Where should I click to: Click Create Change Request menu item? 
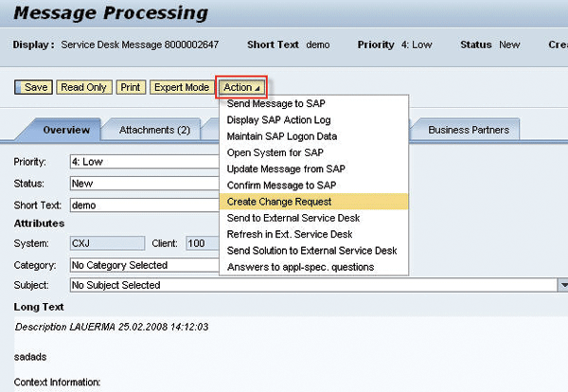coord(279,202)
